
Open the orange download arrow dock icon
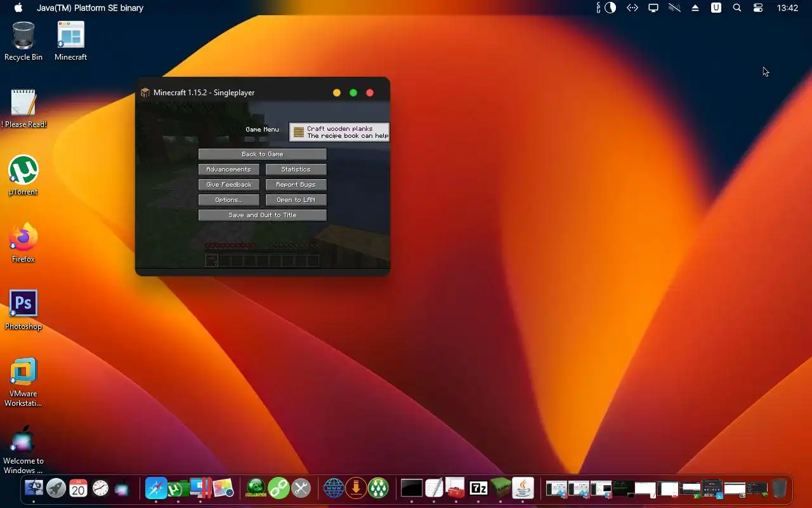[356, 488]
